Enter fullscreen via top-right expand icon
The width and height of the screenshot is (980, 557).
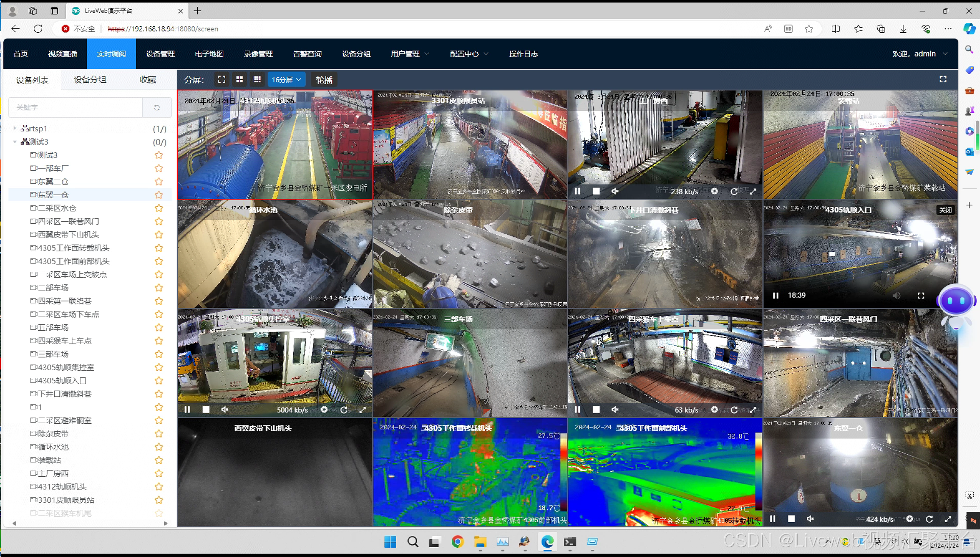(943, 79)
